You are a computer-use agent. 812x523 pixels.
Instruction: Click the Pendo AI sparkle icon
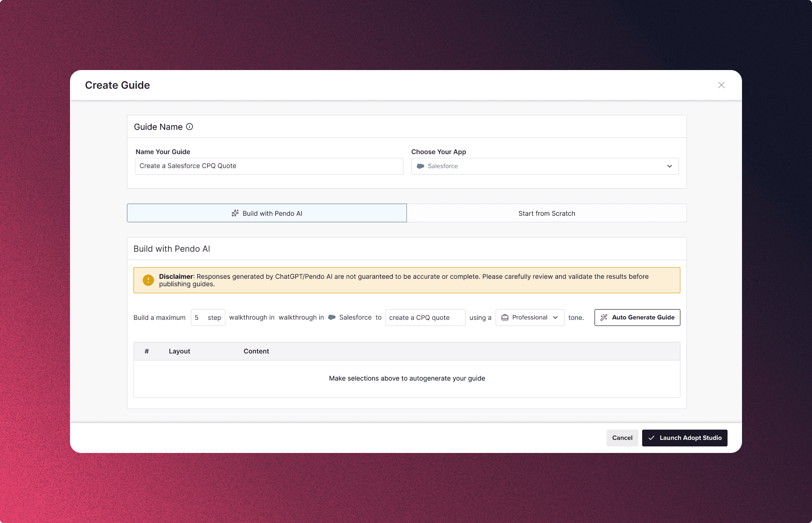(235, 213)
